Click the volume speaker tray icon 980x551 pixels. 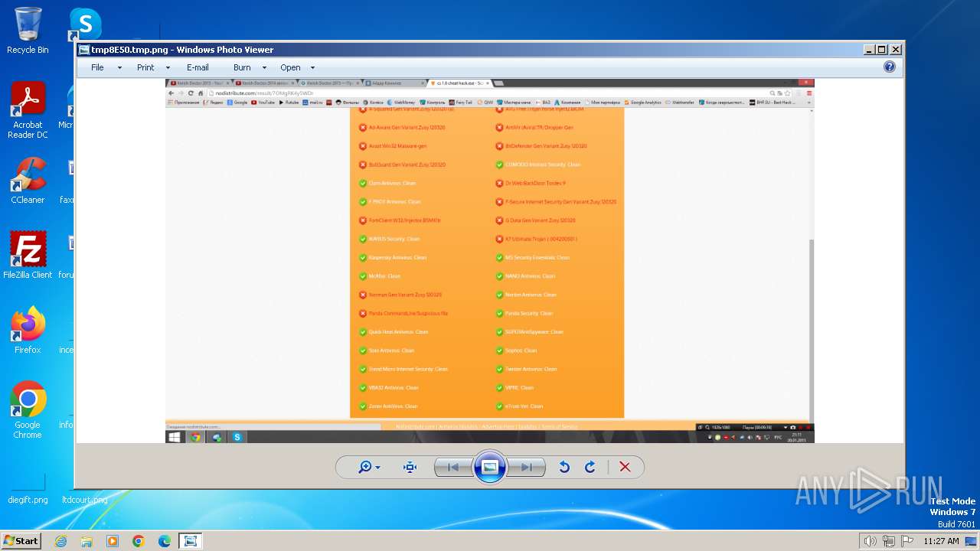tap(870, 541)
